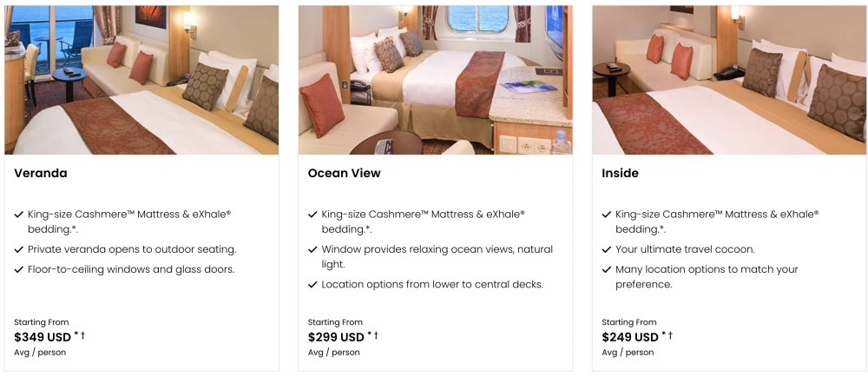Click the $249 USD Inside price
The width and height of the screenshot is (868, 377).
(x=630, y=337)
